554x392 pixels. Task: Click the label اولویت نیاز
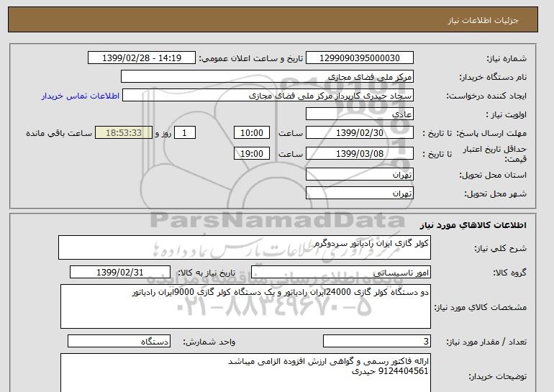click(x=507, y=114)
